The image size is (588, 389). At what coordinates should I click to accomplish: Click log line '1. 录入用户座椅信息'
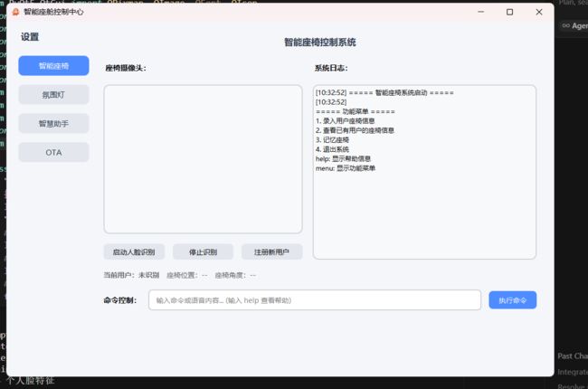tap(345, 121)
